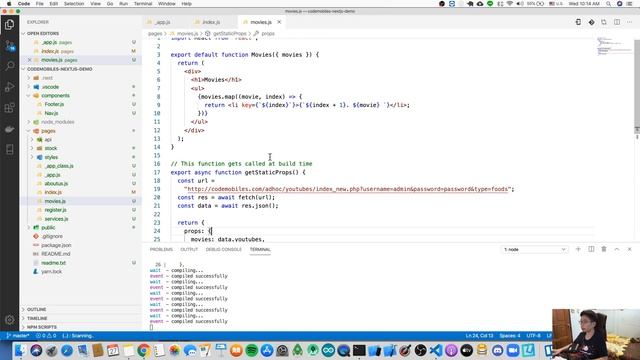The width and height of the screenshot is (640, 360).
Task: Open yarn.lock in the file explorer
Action: point(51,271)
